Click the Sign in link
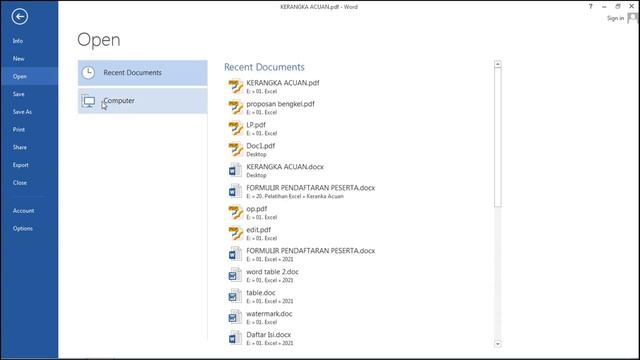 click(x=615, y=18)
